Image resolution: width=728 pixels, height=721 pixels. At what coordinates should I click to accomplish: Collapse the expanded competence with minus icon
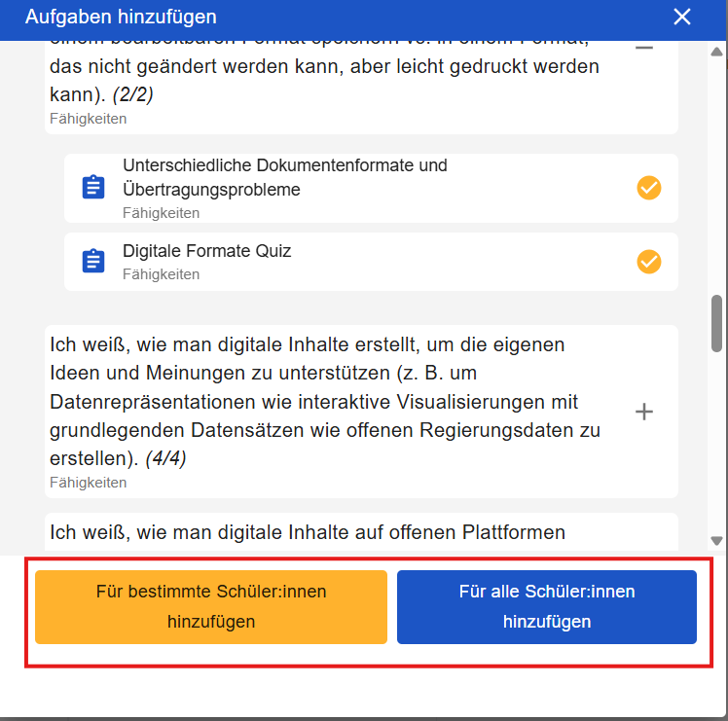[x=643, y=48]
